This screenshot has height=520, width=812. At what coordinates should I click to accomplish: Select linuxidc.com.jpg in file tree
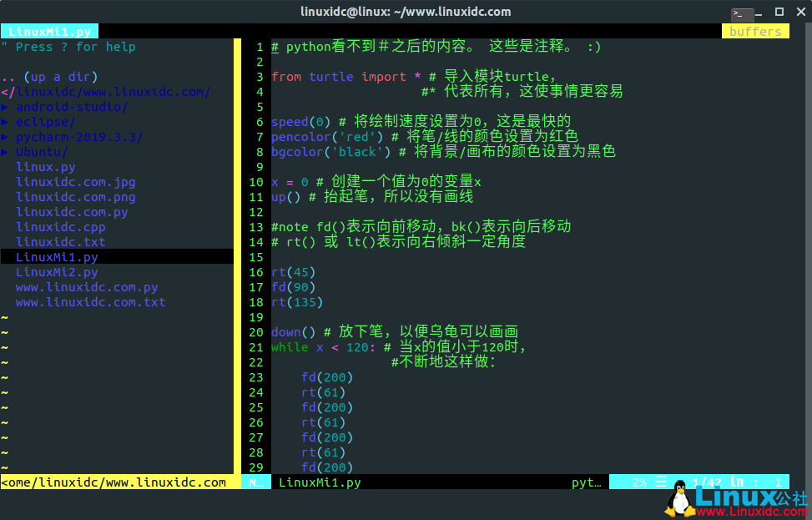[75, 182]
